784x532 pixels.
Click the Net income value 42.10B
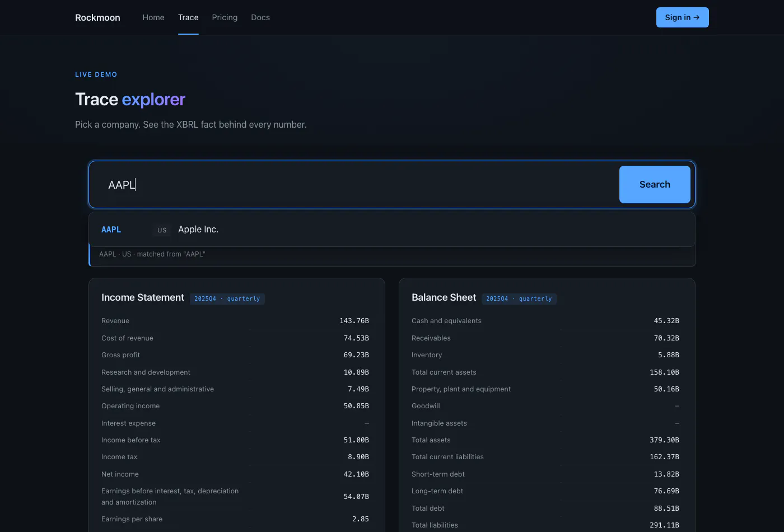click(x=356, y=474)
